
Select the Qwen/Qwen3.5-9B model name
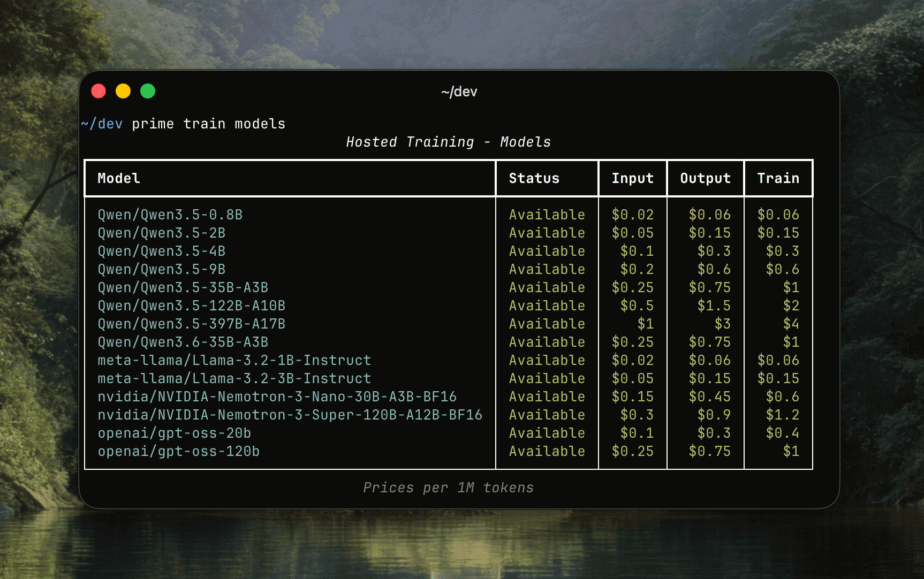[x=162, y=270]
